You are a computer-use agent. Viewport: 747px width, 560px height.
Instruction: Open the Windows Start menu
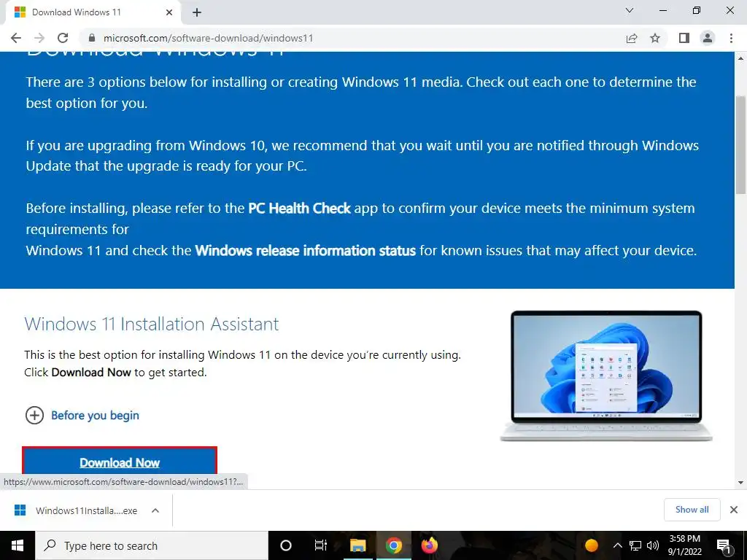click(x=18, y=545)
